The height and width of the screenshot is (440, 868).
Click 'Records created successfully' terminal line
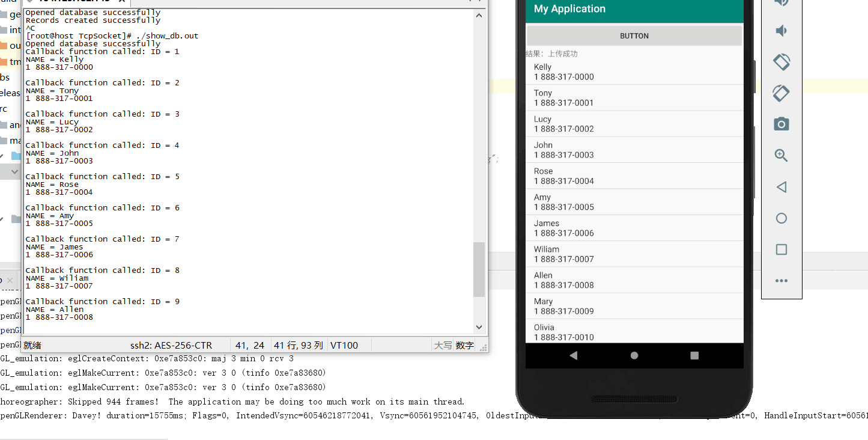pyautogui.click(x=93, y=20)
